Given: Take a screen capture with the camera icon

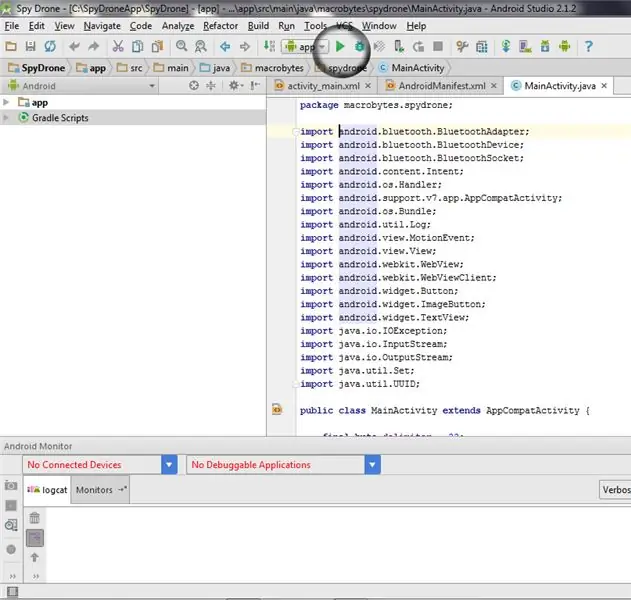Looking at the screenshot, I should tap(11, 485).
